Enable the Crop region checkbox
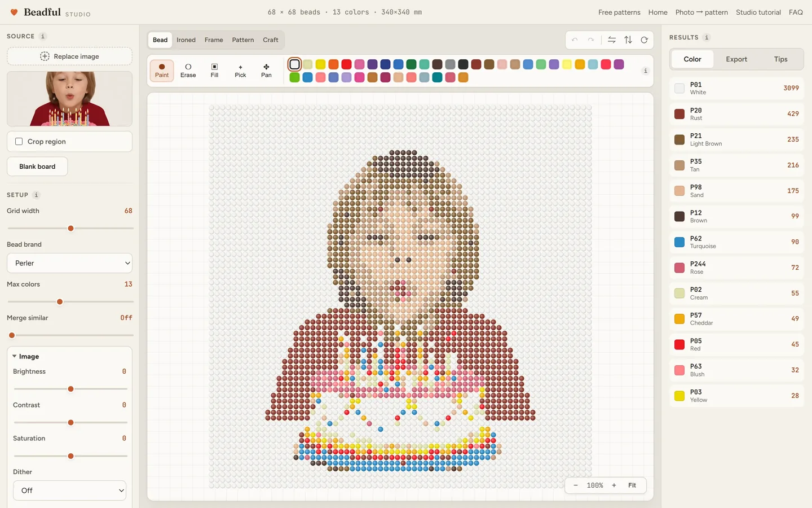Image resolution: width=812 pixels, height=508 pixels. (x=19, y=142)
